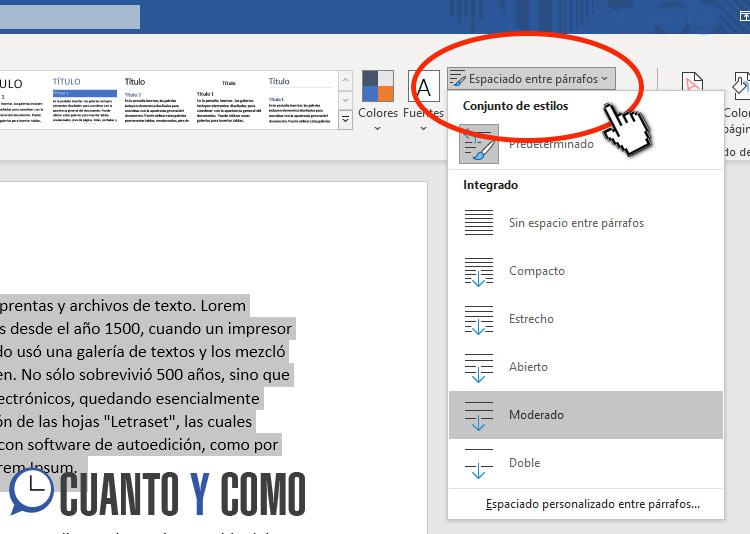Open the Espaciado entre párrafos dropdown

529,78
